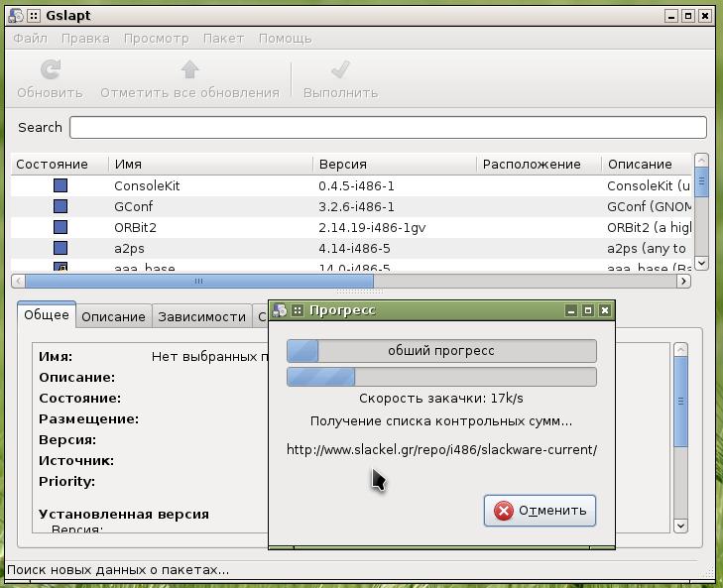723x588 pixels.
Task: Minimize the Gslapt main window
Action: pos(671,16)
